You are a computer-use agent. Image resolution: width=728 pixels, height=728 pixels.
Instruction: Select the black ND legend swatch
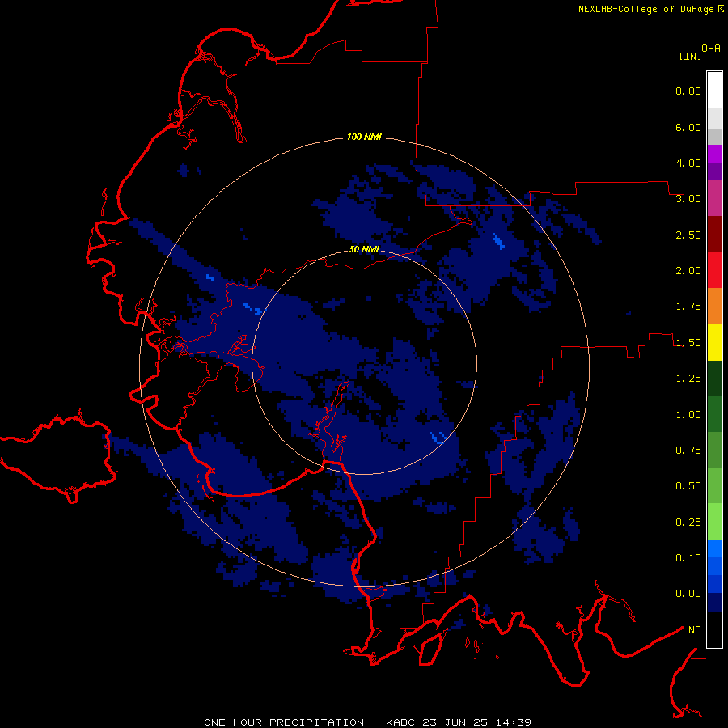tap(714, 629)
